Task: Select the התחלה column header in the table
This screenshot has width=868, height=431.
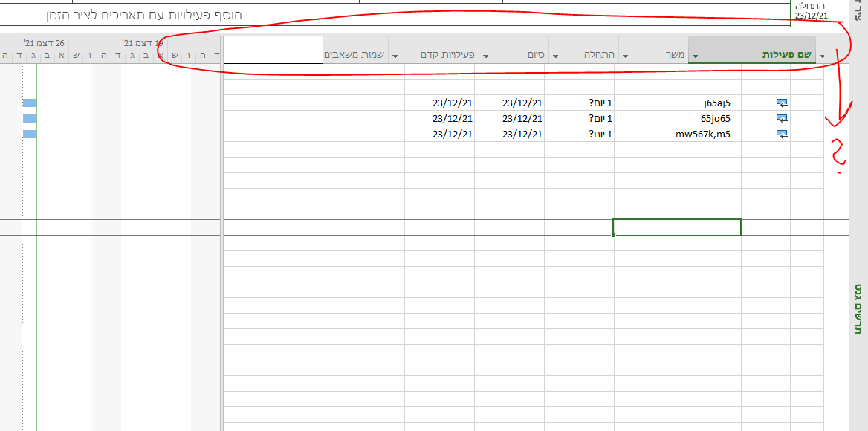Action: (x=583, y=50)
